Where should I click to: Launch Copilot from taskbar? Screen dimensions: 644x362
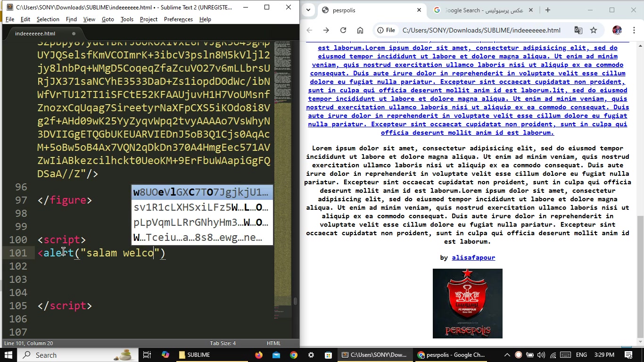[165, 355]
